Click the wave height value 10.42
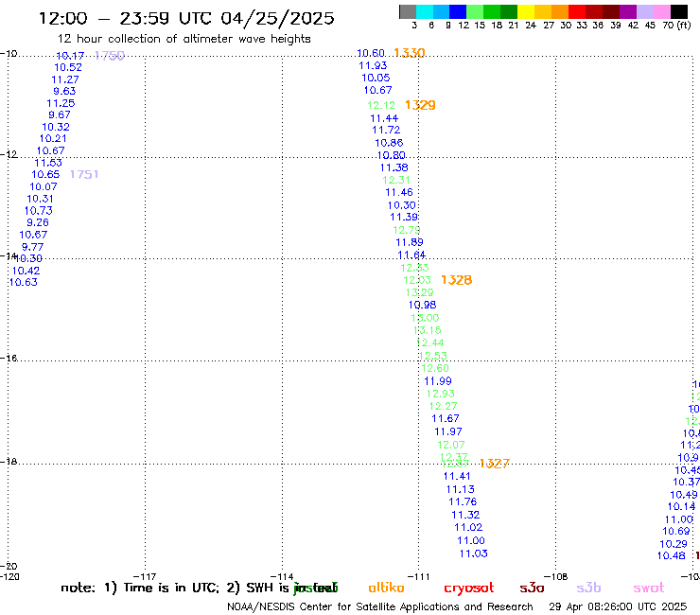Screen dimensions: 700x615 click(26, 271)
